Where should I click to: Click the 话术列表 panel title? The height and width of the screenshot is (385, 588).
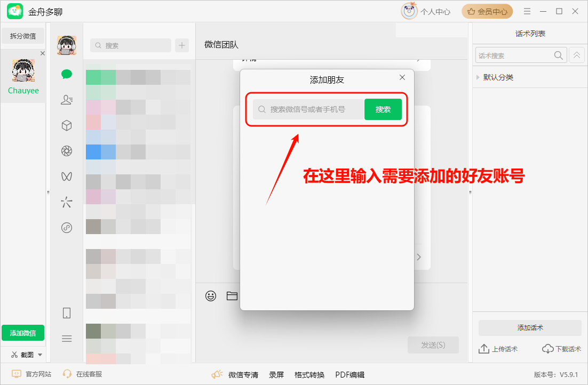[530, 34]
